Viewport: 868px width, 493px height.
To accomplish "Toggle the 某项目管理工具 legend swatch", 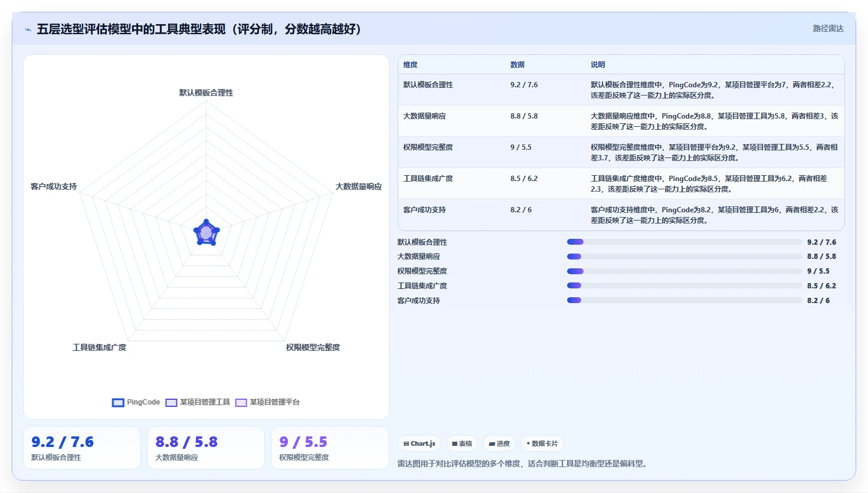I will pyautogui.click(x=171, y=403).
